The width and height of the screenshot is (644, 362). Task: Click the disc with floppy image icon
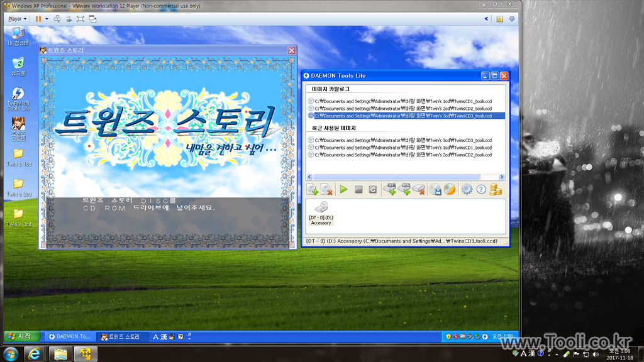[435, 189]
